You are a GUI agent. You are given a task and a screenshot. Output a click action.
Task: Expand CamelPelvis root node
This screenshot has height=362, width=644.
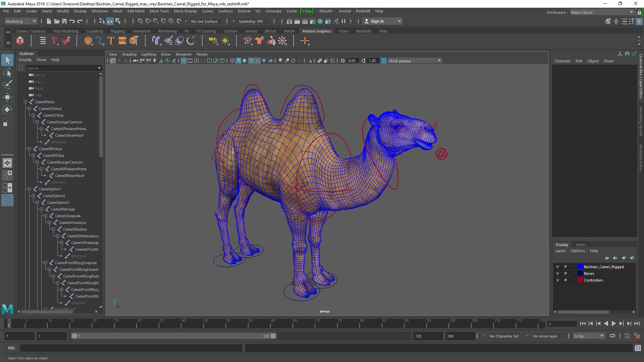coord(25,102)
